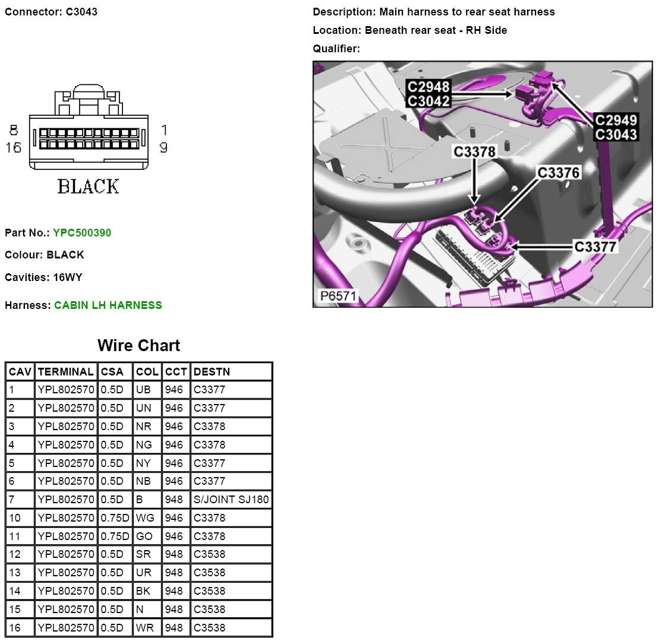
Task: Click the TERMINAL column header
Action: [65, 372]
